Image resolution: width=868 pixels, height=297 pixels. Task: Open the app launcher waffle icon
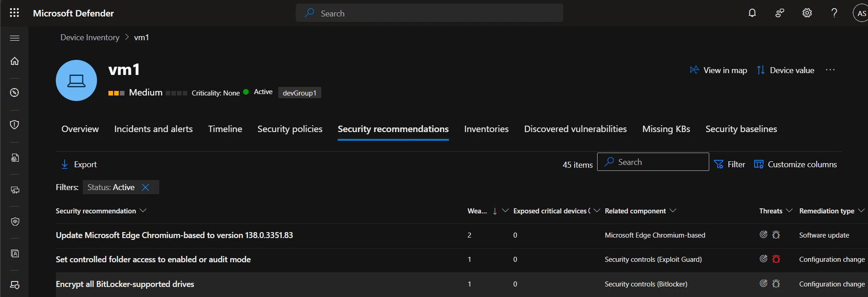click(15, 13)
